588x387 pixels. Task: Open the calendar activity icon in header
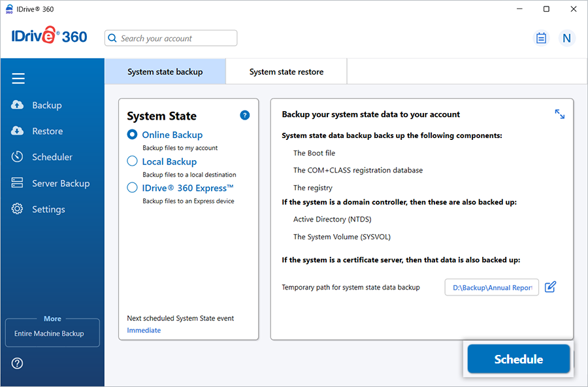541,38
